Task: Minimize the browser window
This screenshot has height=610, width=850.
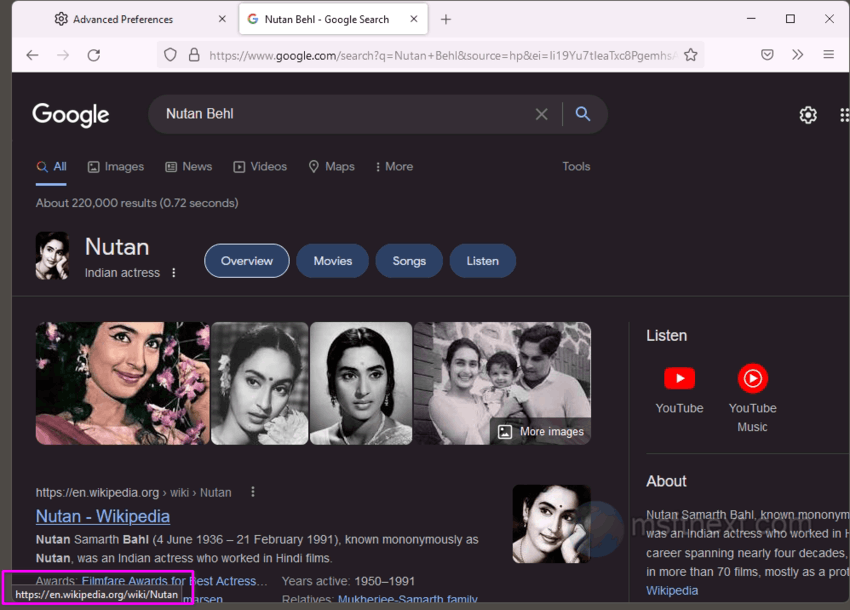Action: pyautogui.click(x=751, y=19)
